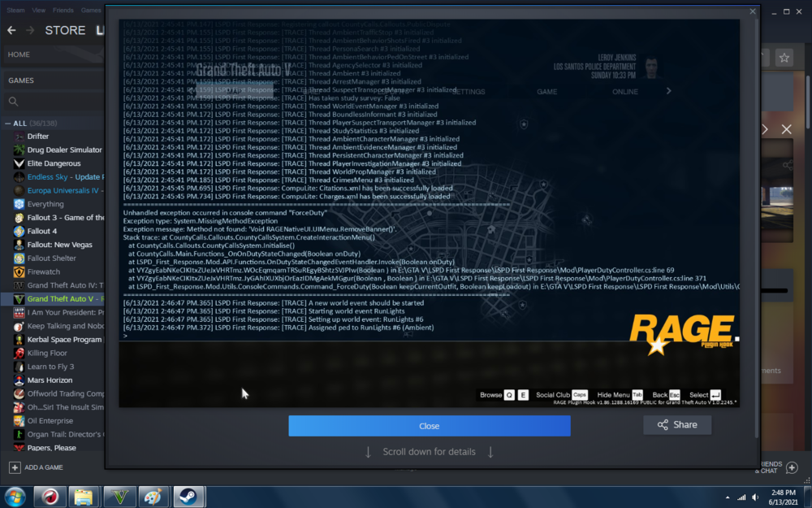
Task: Click the volume speaker tray icon
Action: 754,497
